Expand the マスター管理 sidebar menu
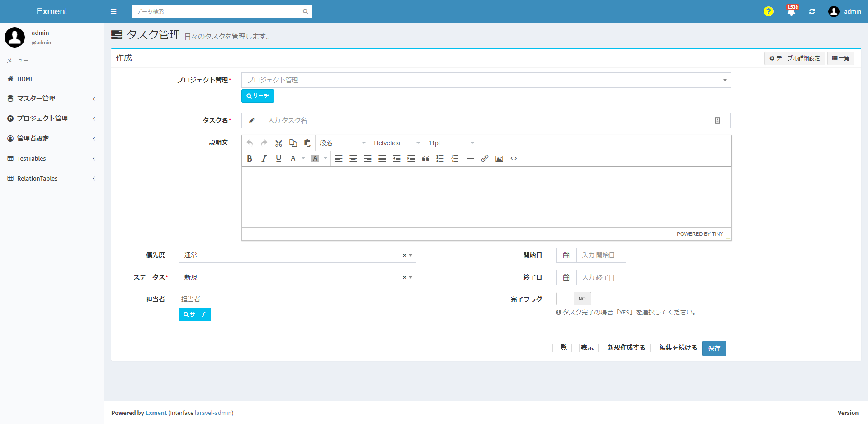Image resolution: width=868 pixels, height=424 pixels. coord(36,98)
